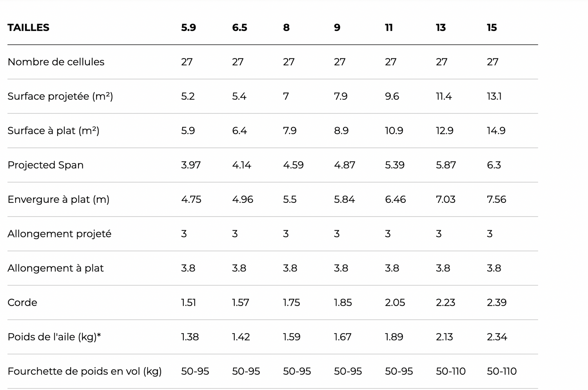Image resolution: width=588 pixels, height=390 pixels.
Task: Click the Nombre de cellules row label
Action: [56, 62]
